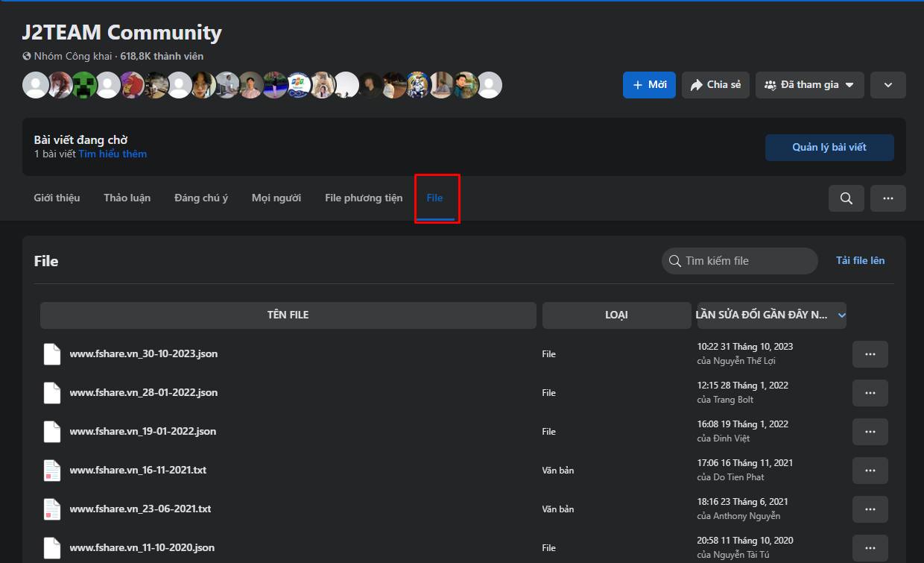Click text document icon of www.fshare.vn_23-06-2021.txt

(52, 509)
